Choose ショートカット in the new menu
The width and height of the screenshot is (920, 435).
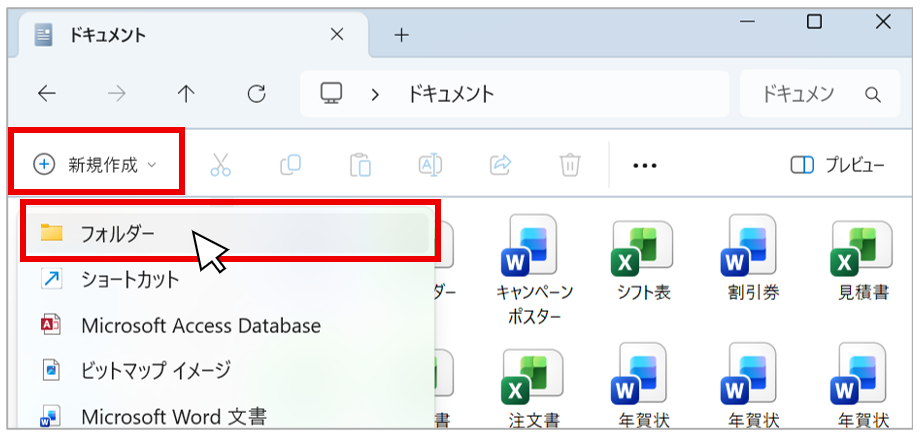[x=130, y=279]
